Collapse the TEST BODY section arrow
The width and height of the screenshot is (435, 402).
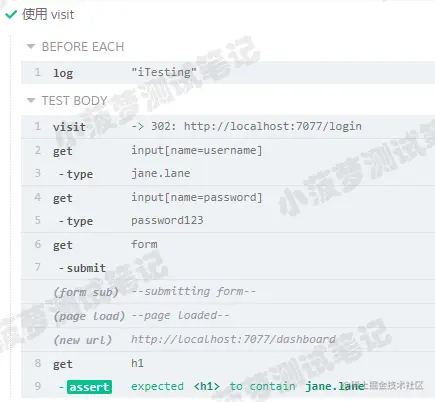[31, 100]
